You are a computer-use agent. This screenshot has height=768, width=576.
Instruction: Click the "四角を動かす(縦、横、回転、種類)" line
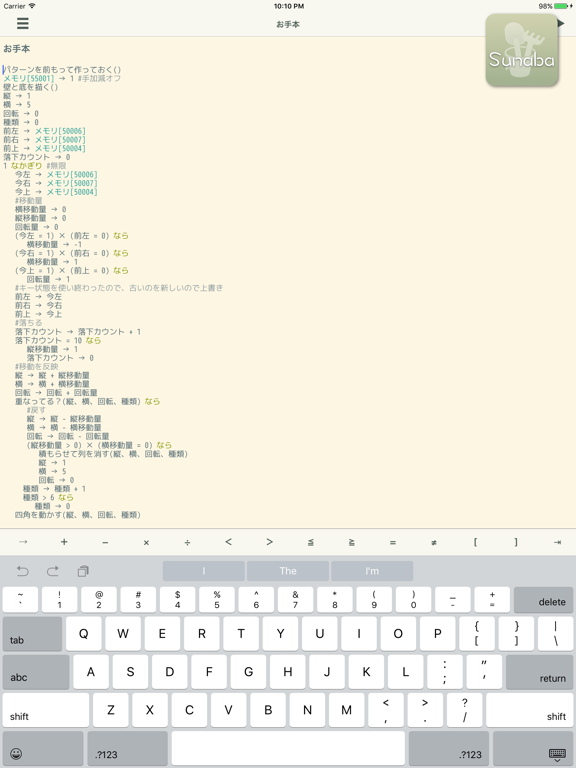point(78,515)
